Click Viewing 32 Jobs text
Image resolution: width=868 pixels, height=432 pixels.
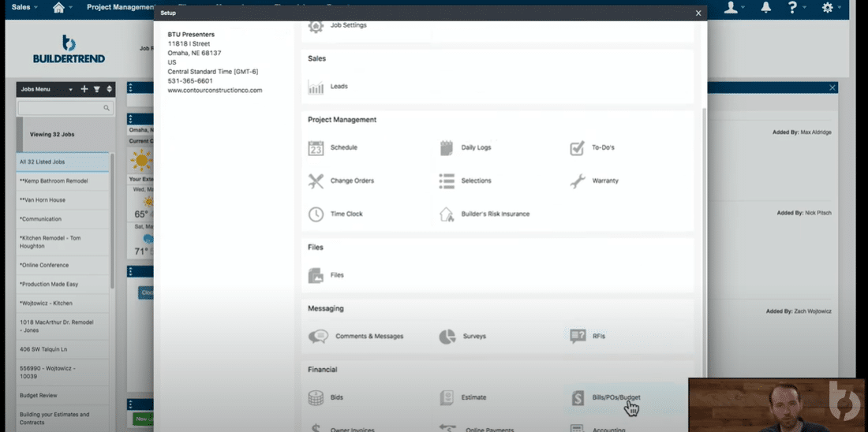point(52,135)
